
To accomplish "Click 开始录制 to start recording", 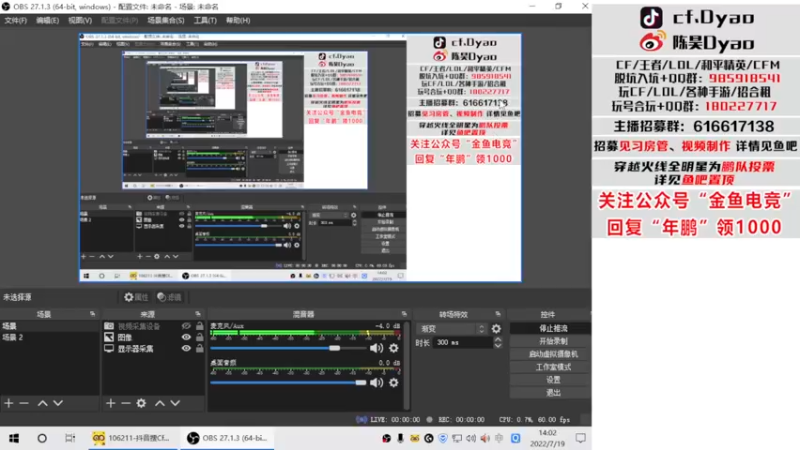I will coord(551,341).
